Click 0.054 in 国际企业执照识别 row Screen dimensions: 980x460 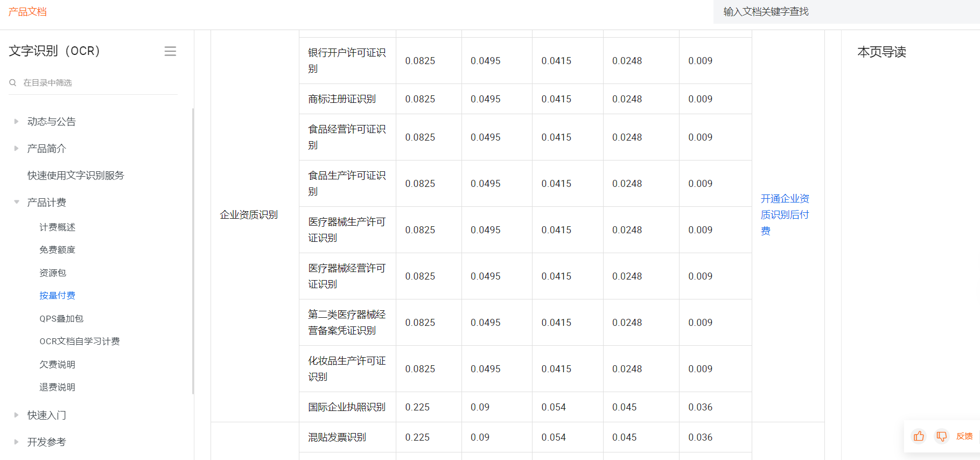pos(554,407)
